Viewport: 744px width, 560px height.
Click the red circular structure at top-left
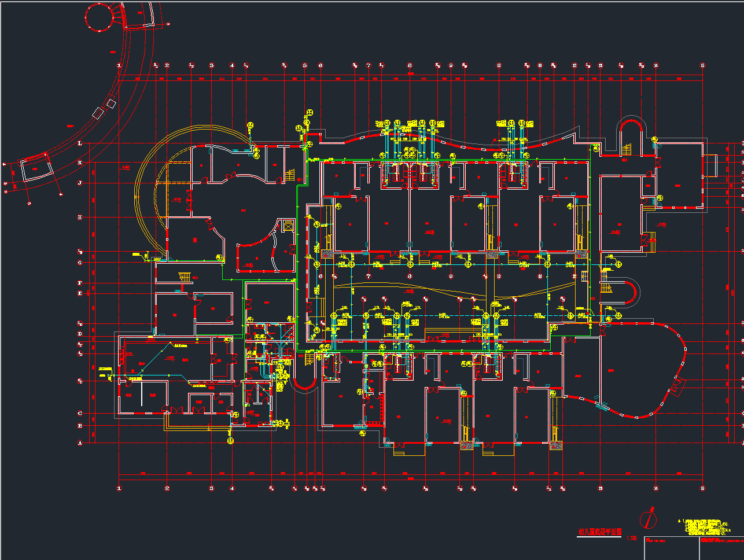pyautogui.click(x=102, y=17)
